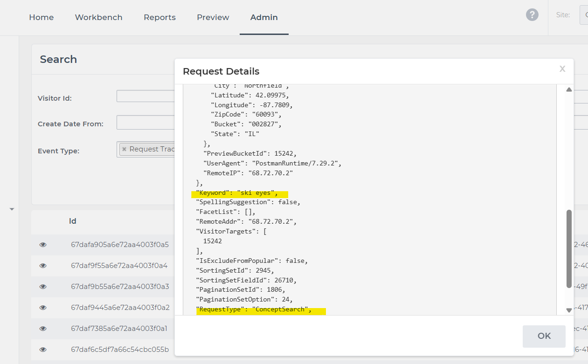Switch to the Reports tab
This screenshot has width=588, height=364.
coord(159,17)
